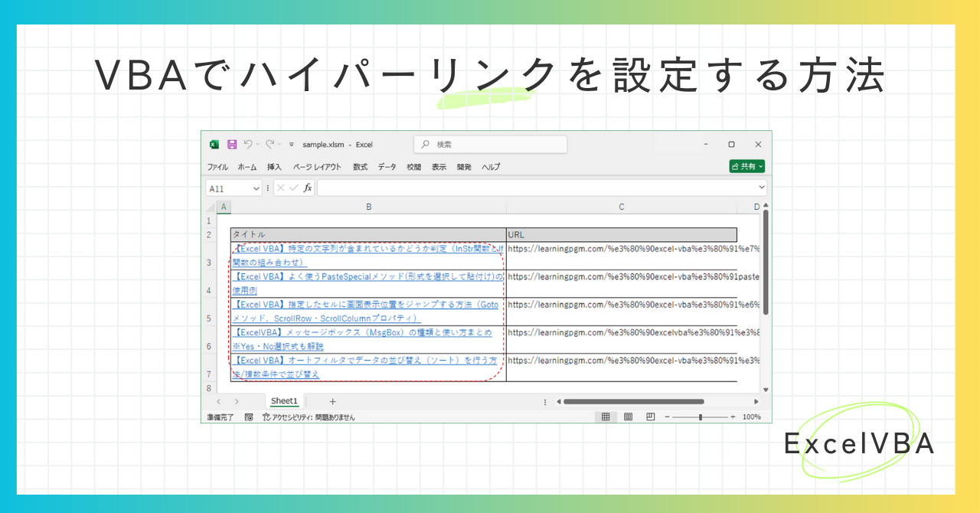Select Page Layout view icon
Image resolution: width=980 pixels, height=513 pixels.
coord(628,417)
